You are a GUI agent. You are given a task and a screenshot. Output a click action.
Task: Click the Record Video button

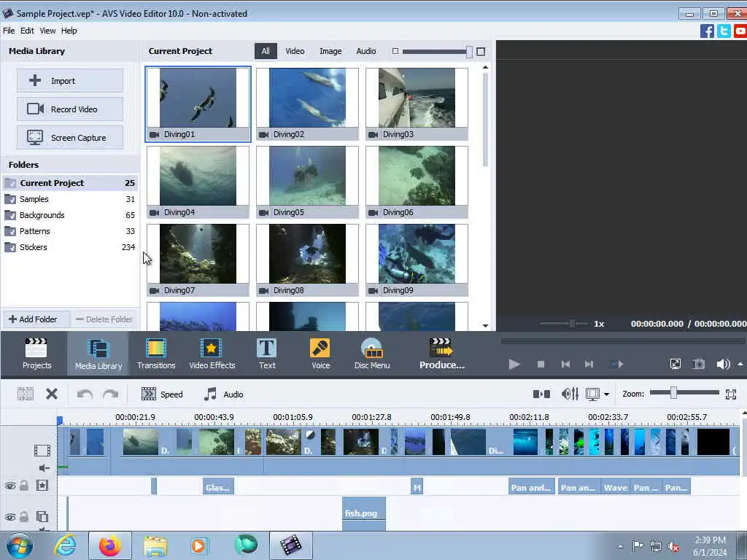click(70, 109)
